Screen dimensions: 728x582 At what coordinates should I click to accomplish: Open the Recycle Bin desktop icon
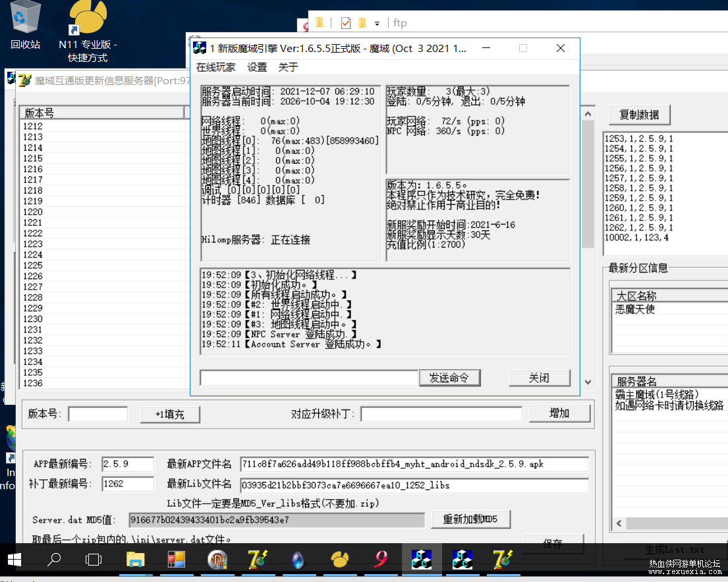click(24, 24)
